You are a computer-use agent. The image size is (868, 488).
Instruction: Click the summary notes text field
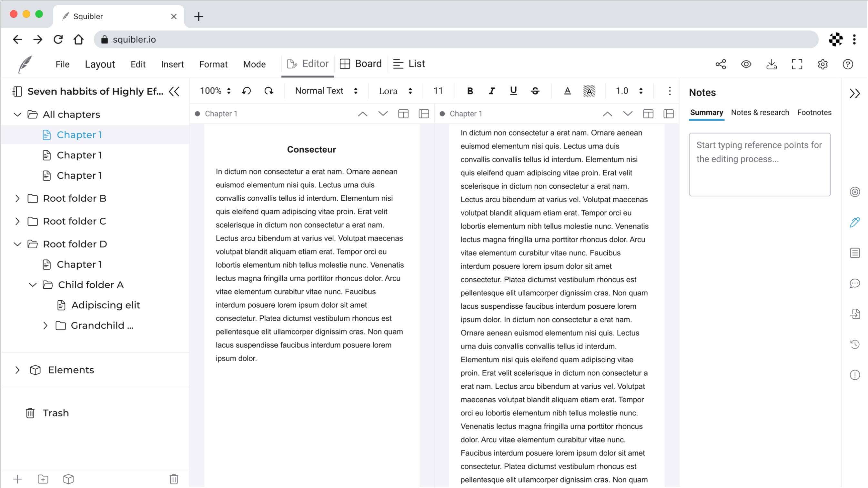pos(760,164)
